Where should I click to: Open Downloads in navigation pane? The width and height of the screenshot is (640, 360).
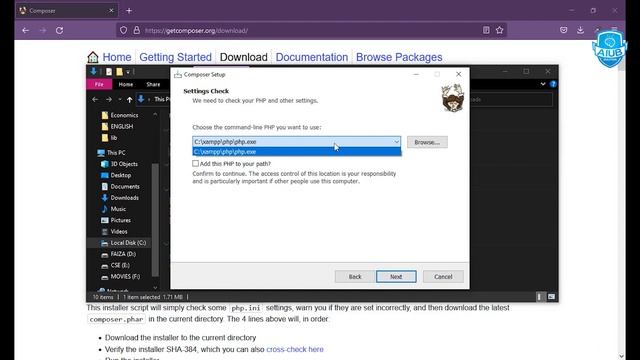tap(120, 198)
